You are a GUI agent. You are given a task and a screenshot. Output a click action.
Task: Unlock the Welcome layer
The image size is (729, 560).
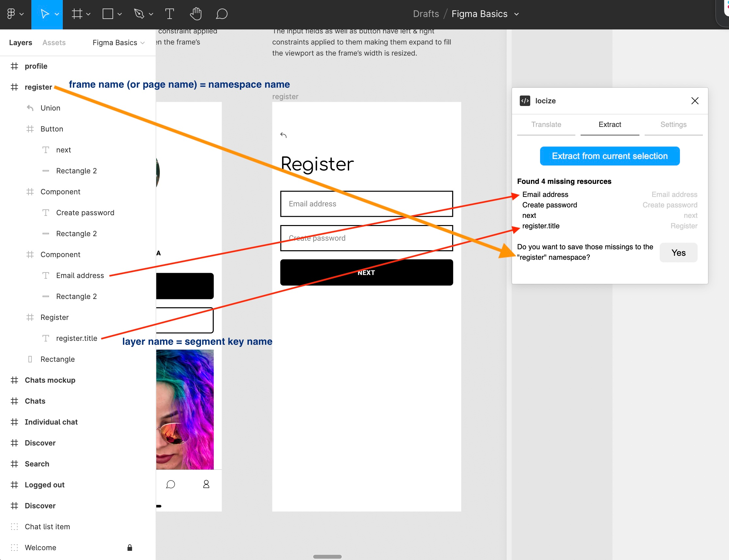click(129, 547)
